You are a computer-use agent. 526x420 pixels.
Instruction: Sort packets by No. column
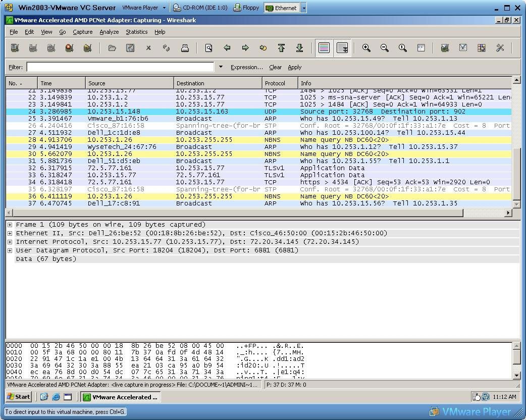22,83
